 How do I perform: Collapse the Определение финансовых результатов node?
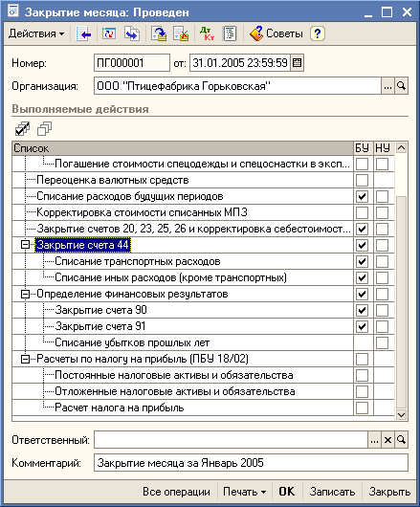tap(25, 294)
